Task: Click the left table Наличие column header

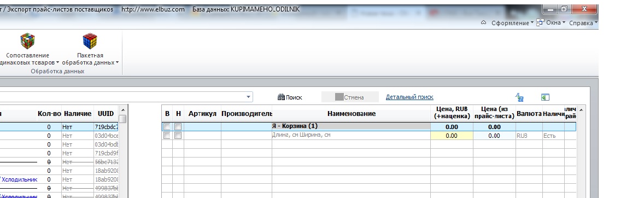Action: pyautogui.click(x=78, y=113)
